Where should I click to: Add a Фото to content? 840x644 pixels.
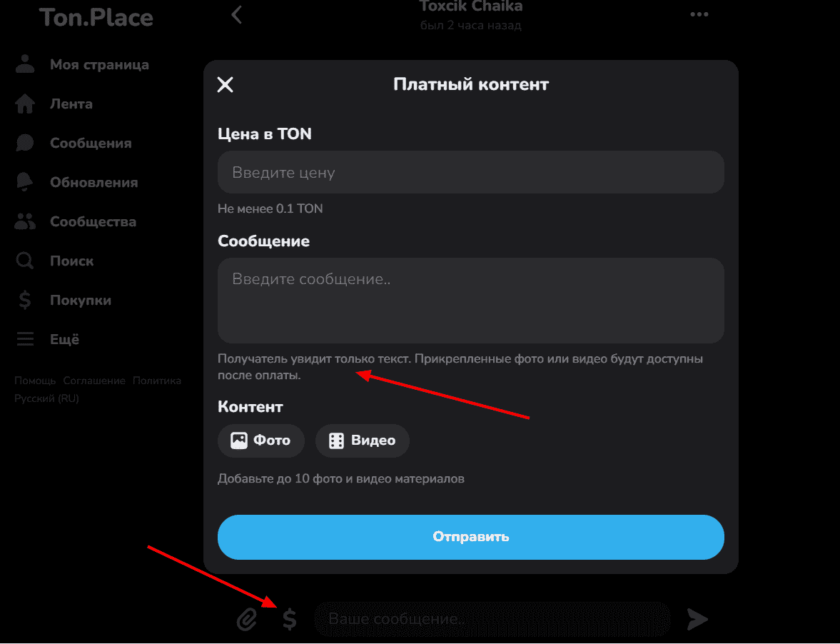click(x=261, y=441)
